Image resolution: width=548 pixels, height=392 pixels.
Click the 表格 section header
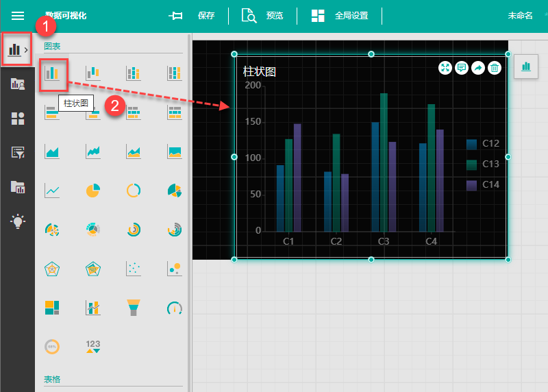click(x=52, y=380)
